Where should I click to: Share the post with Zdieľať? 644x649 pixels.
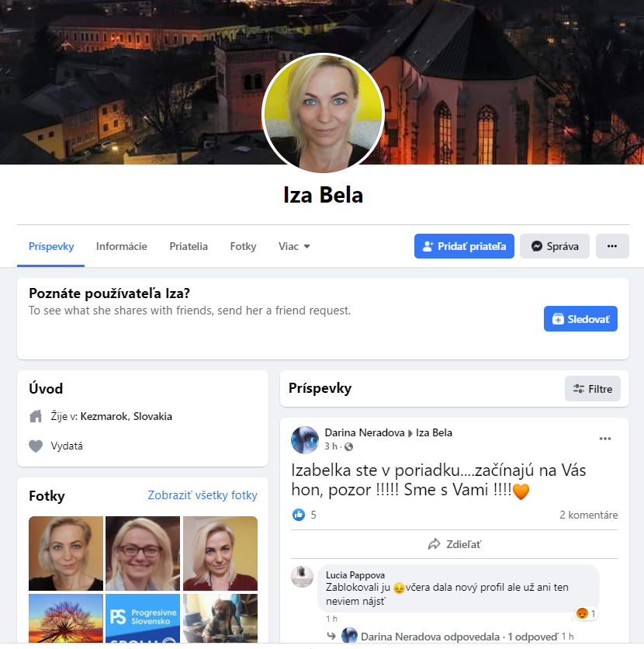(x=454, y=544)
